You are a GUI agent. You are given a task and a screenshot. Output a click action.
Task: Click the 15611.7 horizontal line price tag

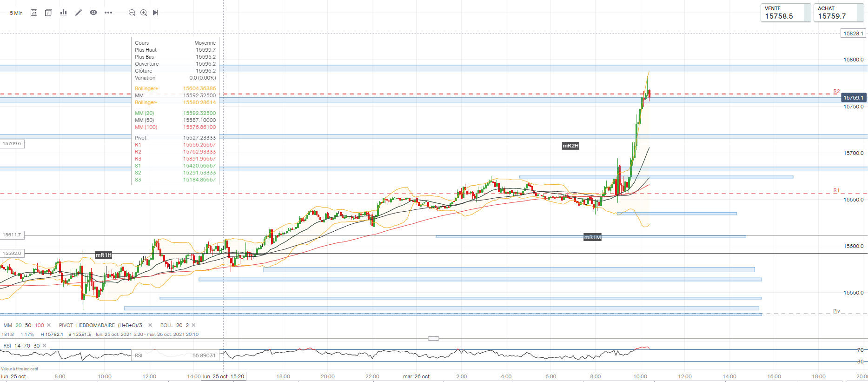[12, 235]
